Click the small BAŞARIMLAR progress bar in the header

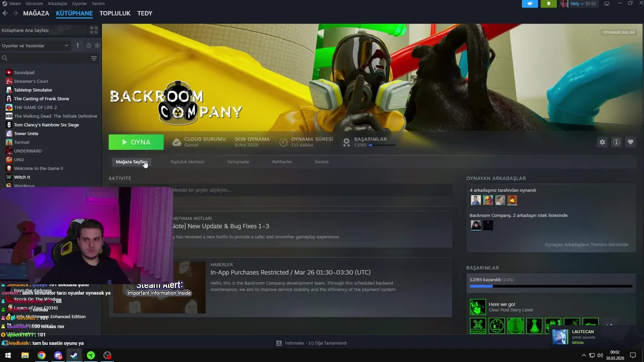point(381,145)
